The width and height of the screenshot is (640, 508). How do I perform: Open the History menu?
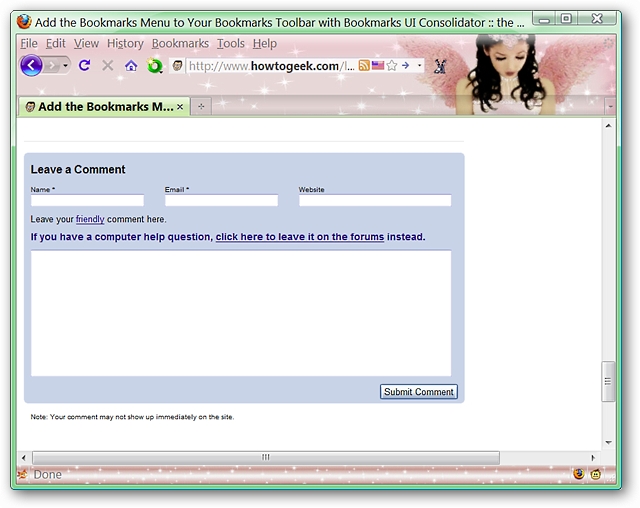[x=125, y=44]
